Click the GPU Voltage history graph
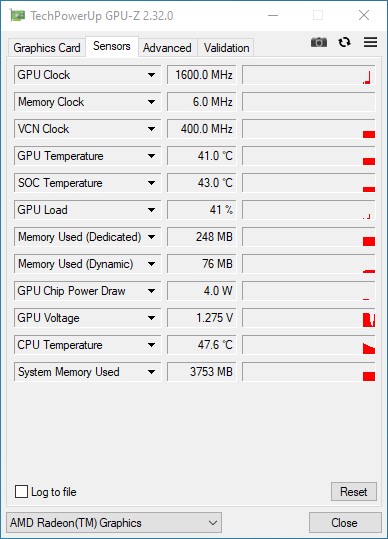The height and width of the screenshot is (539, 388). pyautogui.click(x=309, y=318)
